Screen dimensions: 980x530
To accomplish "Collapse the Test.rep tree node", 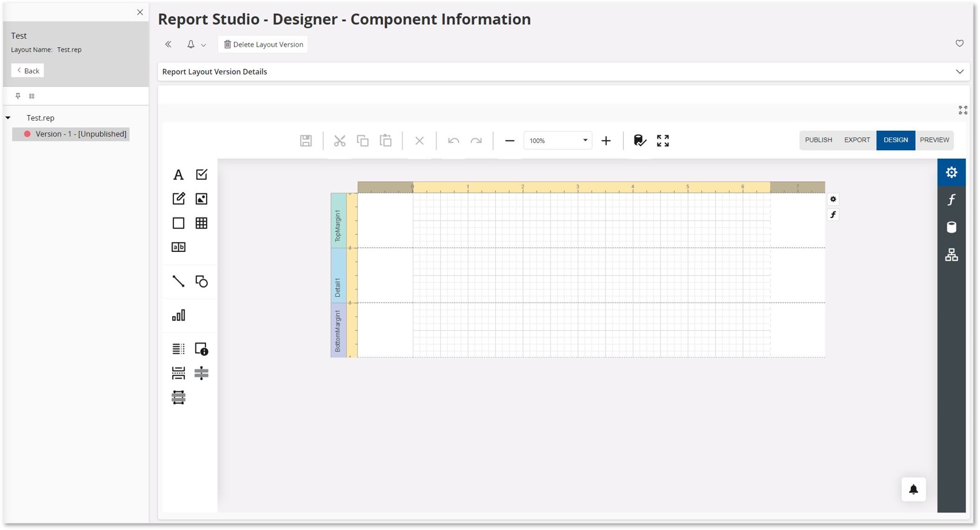I will point(8,118).
